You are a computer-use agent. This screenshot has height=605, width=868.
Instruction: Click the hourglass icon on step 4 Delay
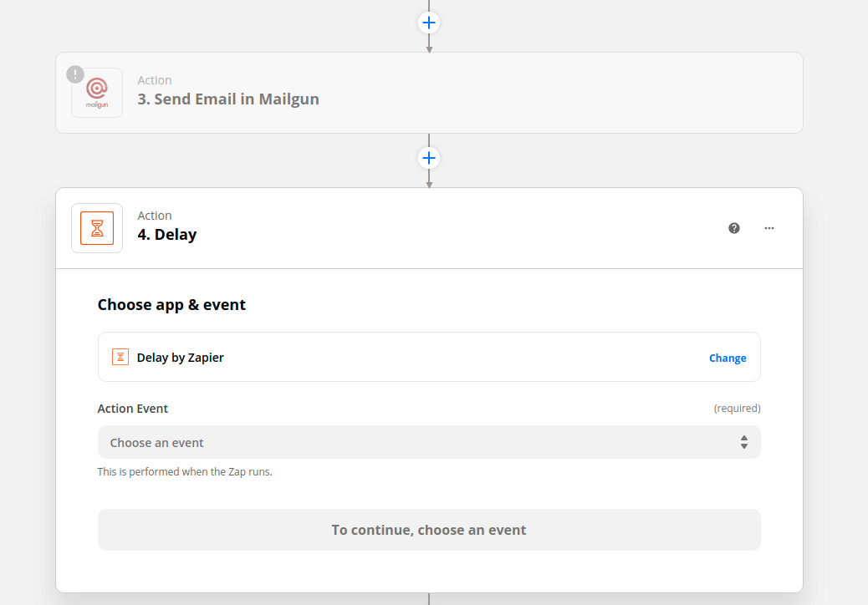click(96, 227)
